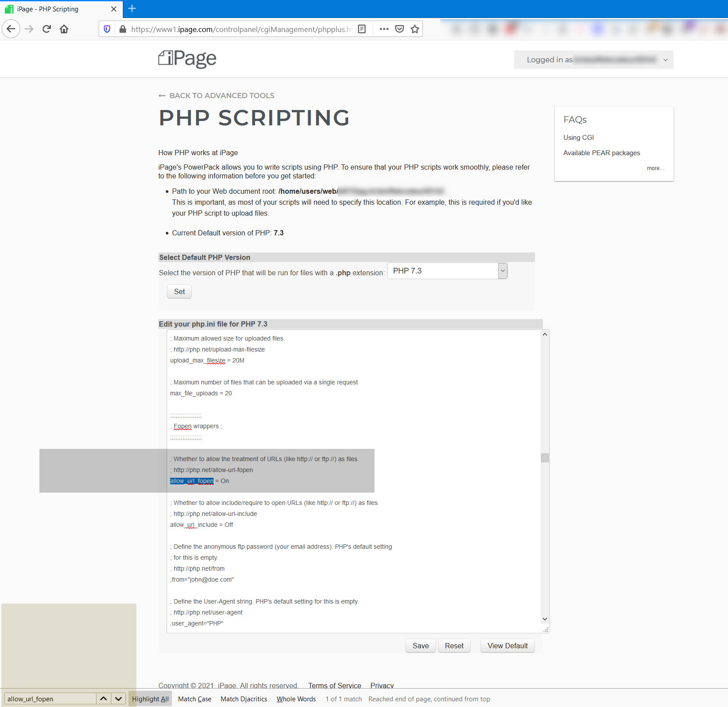View site security padlock information

point(123,29)
